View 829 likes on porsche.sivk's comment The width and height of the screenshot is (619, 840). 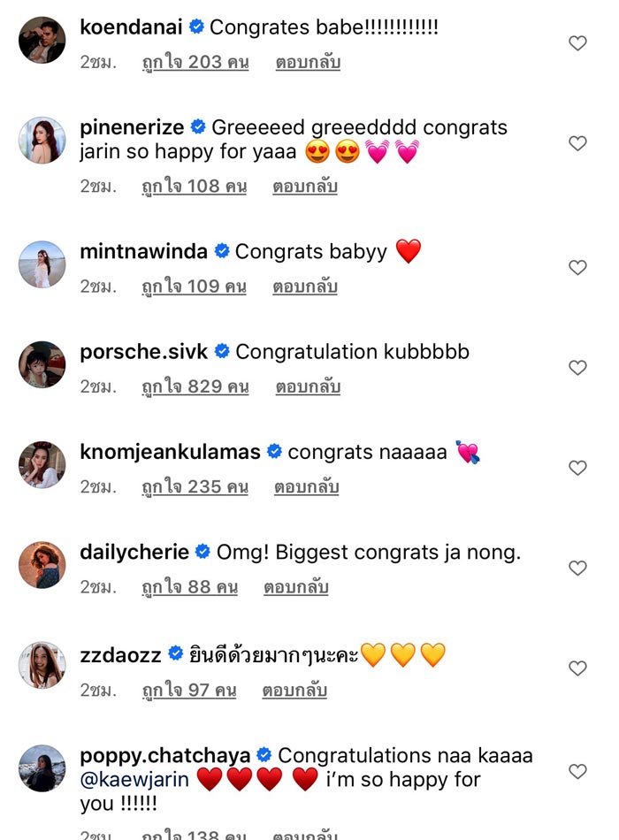pos(195,387)
